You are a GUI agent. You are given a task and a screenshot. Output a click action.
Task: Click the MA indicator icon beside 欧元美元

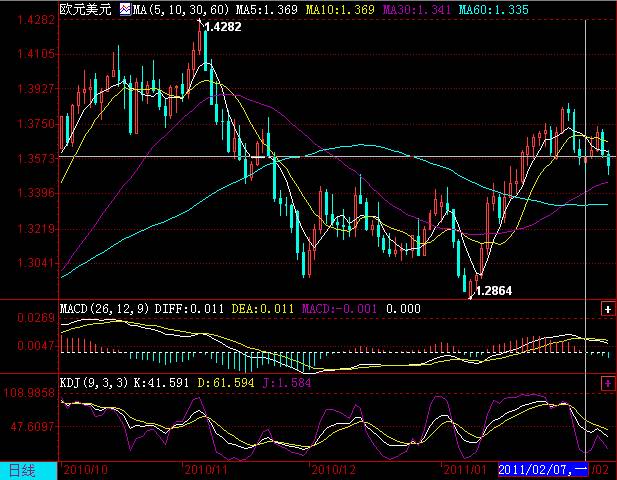tap(125, 9)
